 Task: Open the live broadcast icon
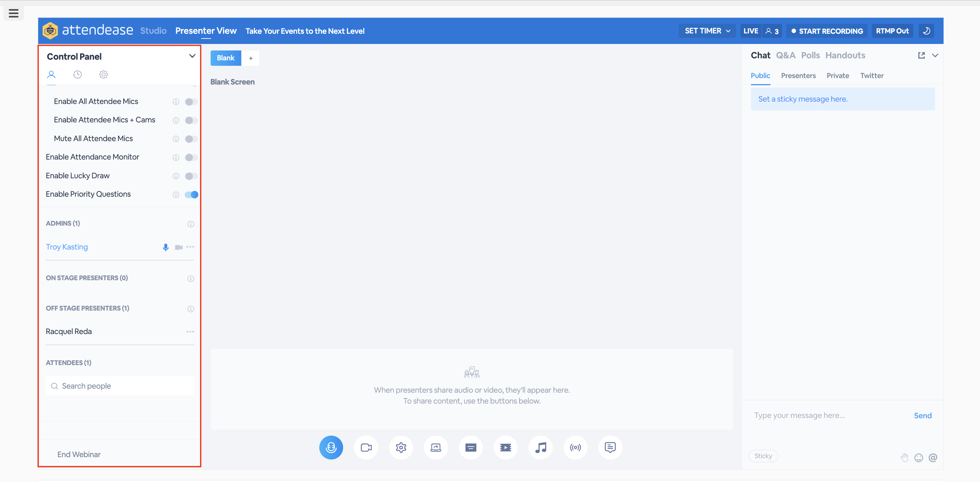click(x=575, y=447)
